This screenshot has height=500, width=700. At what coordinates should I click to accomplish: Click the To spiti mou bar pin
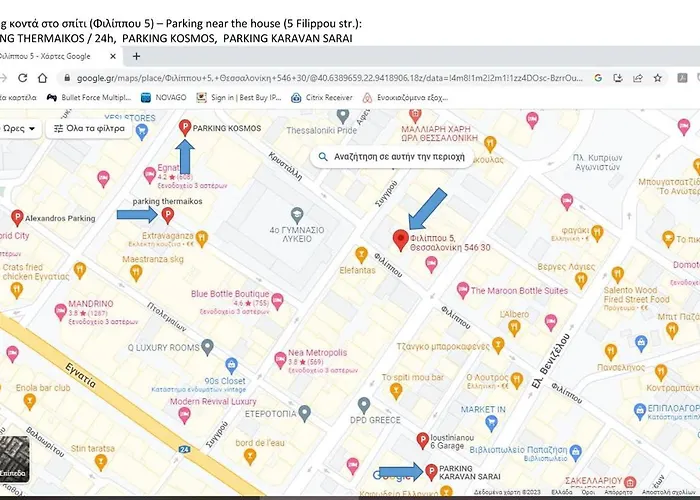point(396,392)
